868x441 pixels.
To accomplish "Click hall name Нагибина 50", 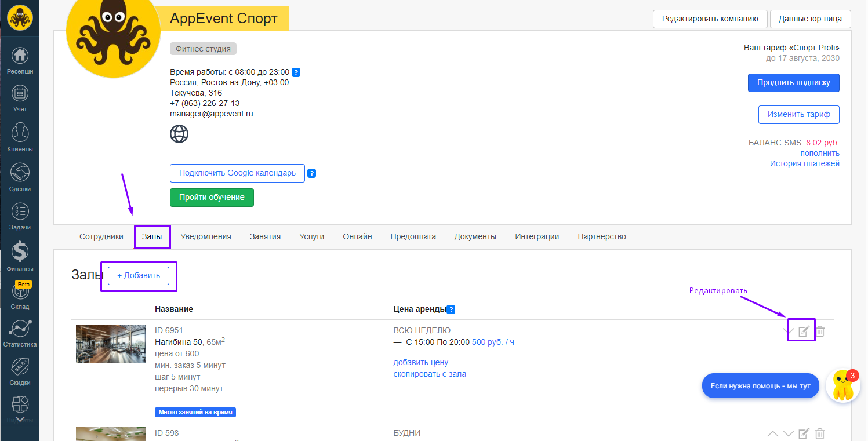I will coord(178,342).
